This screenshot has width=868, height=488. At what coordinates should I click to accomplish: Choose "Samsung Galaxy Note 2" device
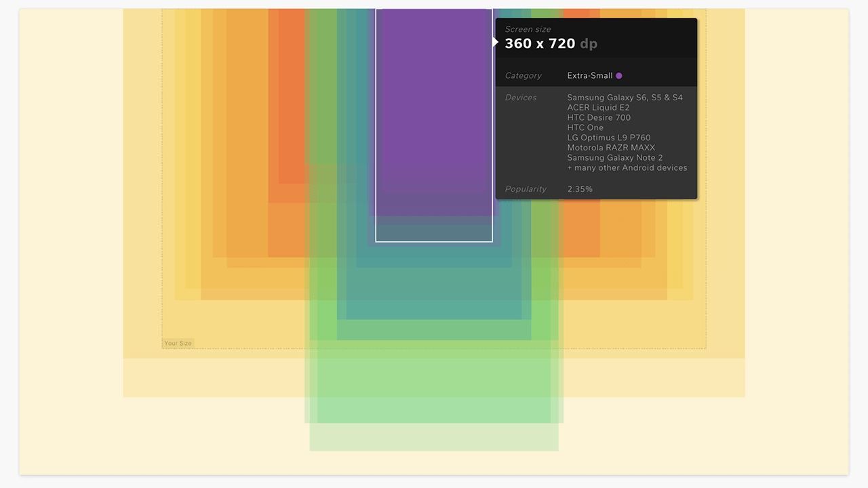click(615, 157)
